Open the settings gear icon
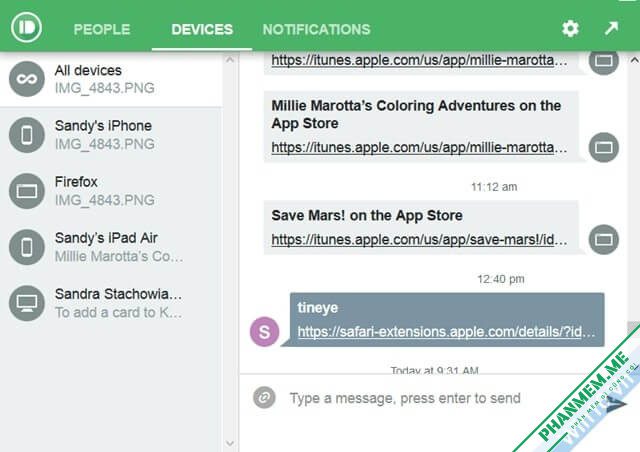The width and height of the screenshot is (640, 452). pyautogui.click(x=570, y=29)
